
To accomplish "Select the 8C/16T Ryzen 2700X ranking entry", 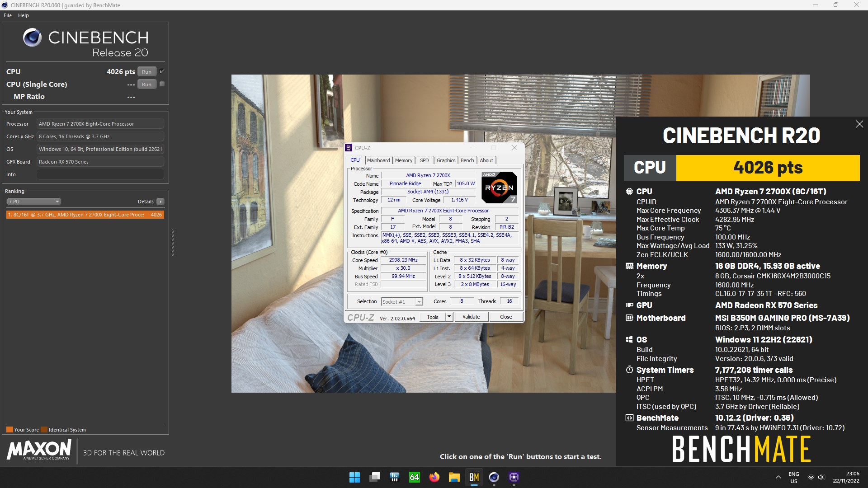I will click(85, 215).
